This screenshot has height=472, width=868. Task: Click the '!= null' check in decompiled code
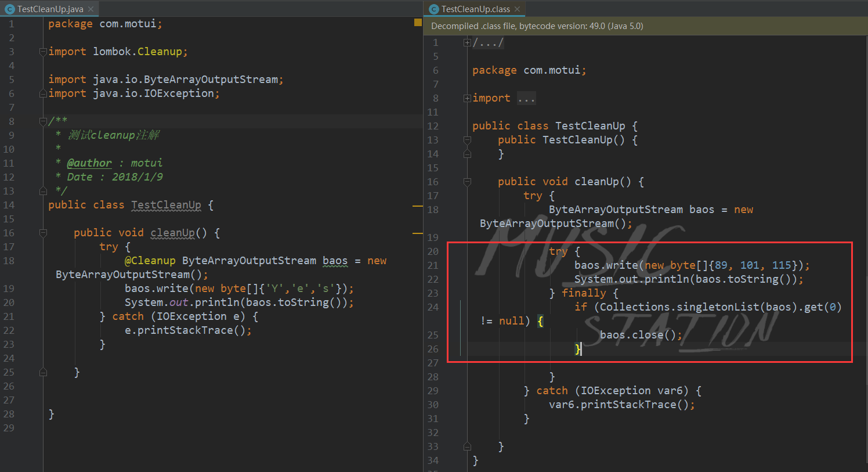(x=502, y=321)
